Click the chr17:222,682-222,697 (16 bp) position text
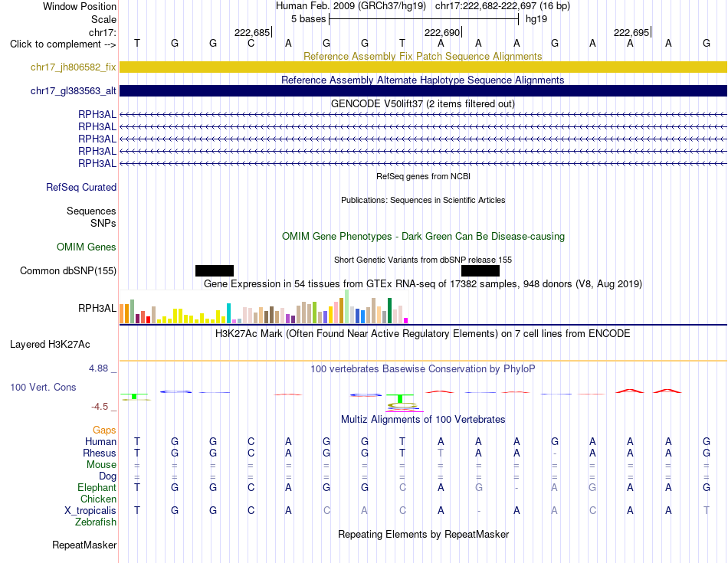The image size is (728, 563). tap(503, 6)
